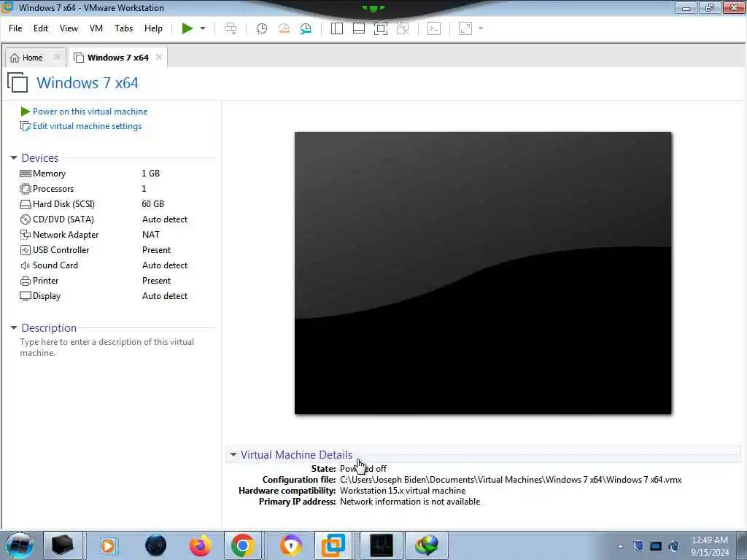Screen dimensions: 747x560
Task: Open Internet Download Manager taskbar icon
Action: (x=426, y=545)
